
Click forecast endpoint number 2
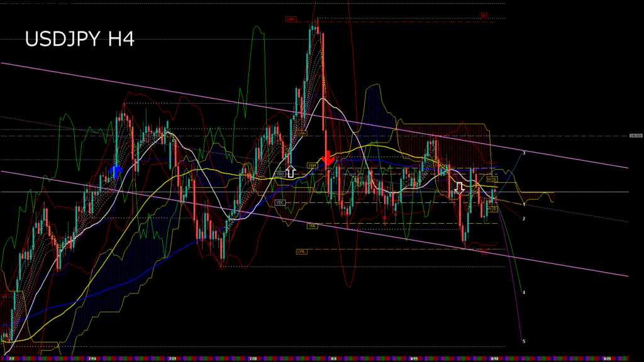tap(524, 219)
